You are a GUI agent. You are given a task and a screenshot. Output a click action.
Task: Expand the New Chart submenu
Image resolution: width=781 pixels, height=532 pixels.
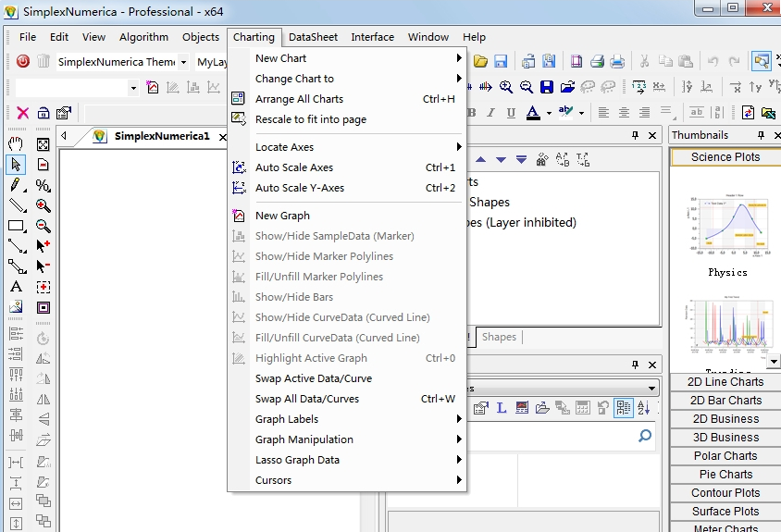347,58
